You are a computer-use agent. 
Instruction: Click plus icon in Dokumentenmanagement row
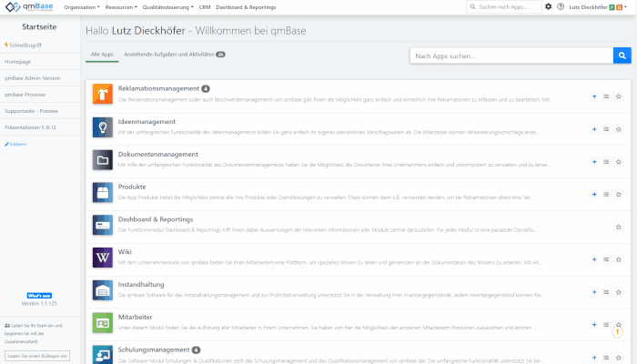point(594,162)
